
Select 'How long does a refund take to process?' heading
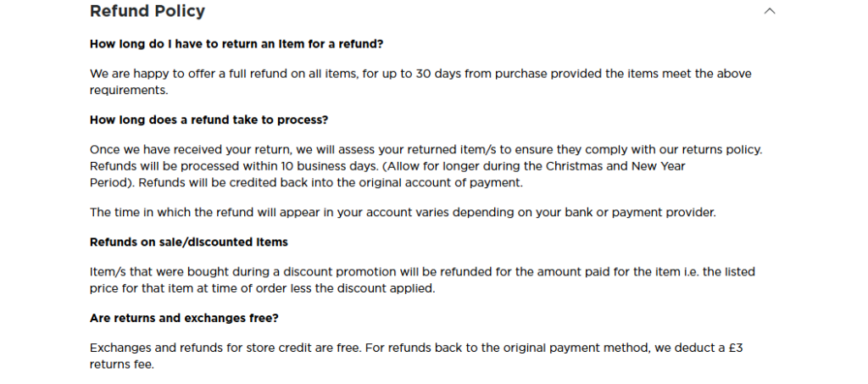pyautogui.click(x=209, y=120)
